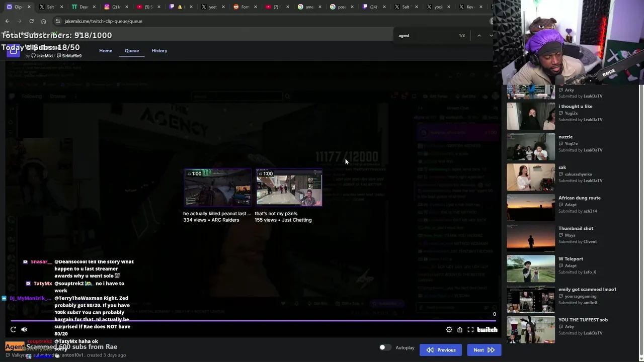Select the 'sak' queued clip thumbnail
The image size is (644, 362).
tap(531, 177)
